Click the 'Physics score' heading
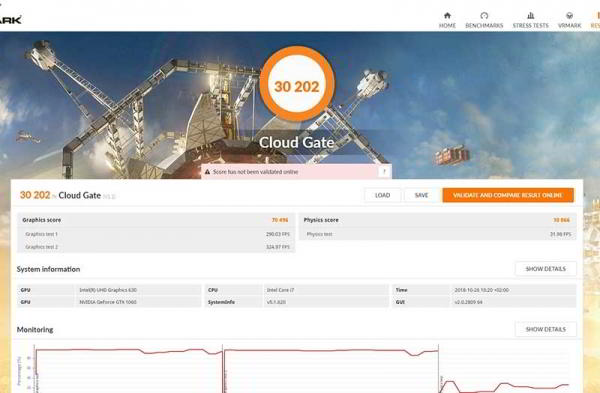Screen dimensions: 600x393 pyautogui.click(x=321, y=220)
